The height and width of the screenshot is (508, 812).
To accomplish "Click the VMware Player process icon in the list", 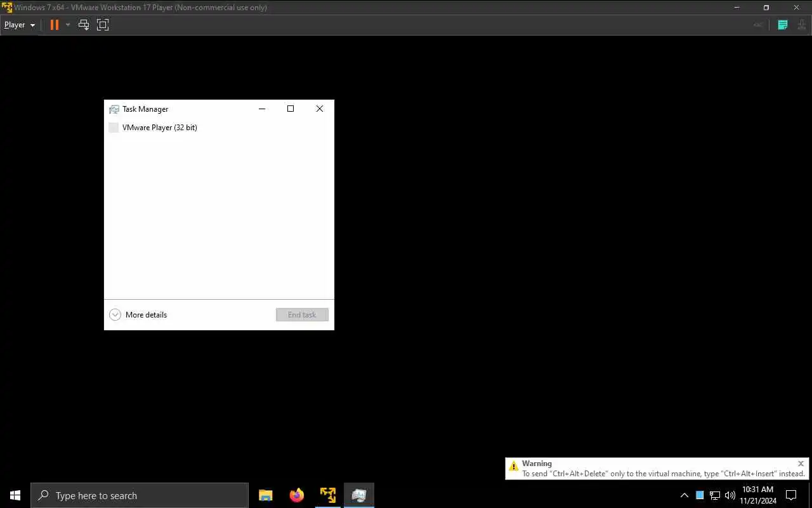I will click(114, 128).
